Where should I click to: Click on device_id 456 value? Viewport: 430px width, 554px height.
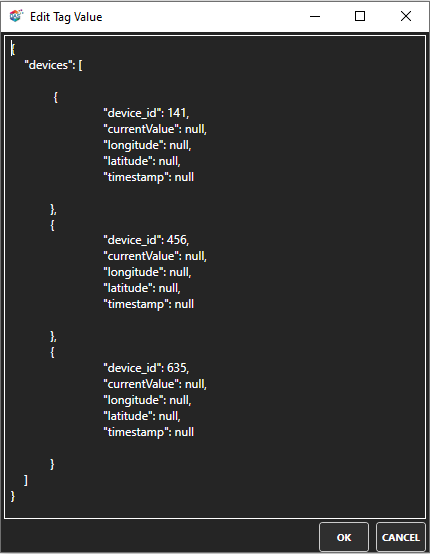tap(177, 240)
